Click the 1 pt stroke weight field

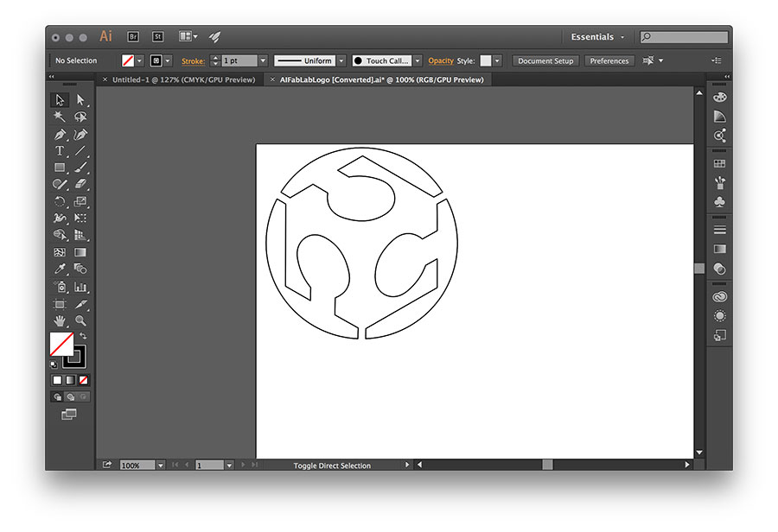click(239, 60)
